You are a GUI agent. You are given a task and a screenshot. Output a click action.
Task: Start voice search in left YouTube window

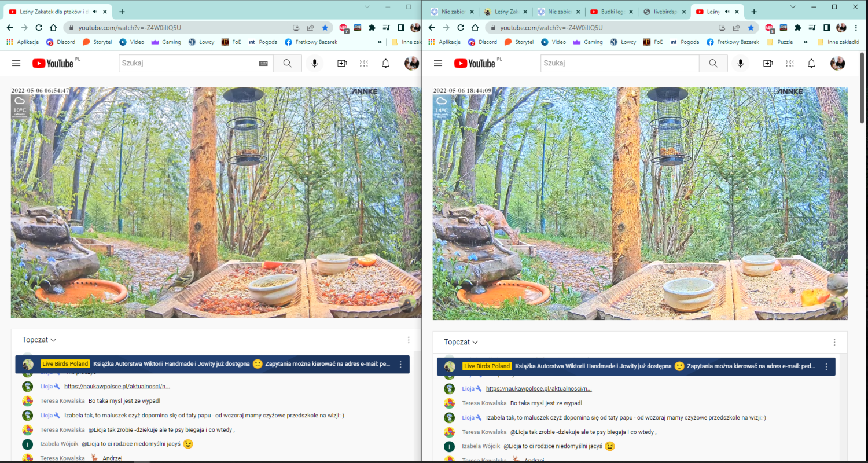(x=315, y=63)
